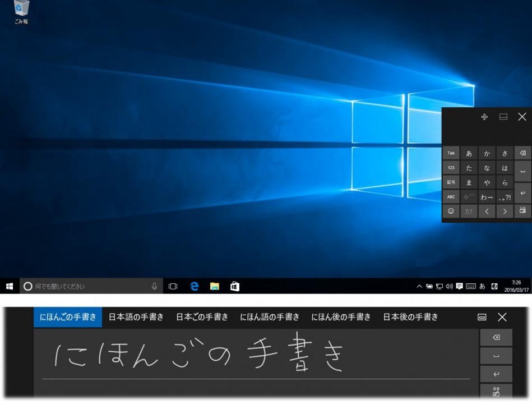Viewport: 532px width, 404px height.
Task: Click the Cortana search box 何でも聞いてください
Action: [x=91, y=286]
